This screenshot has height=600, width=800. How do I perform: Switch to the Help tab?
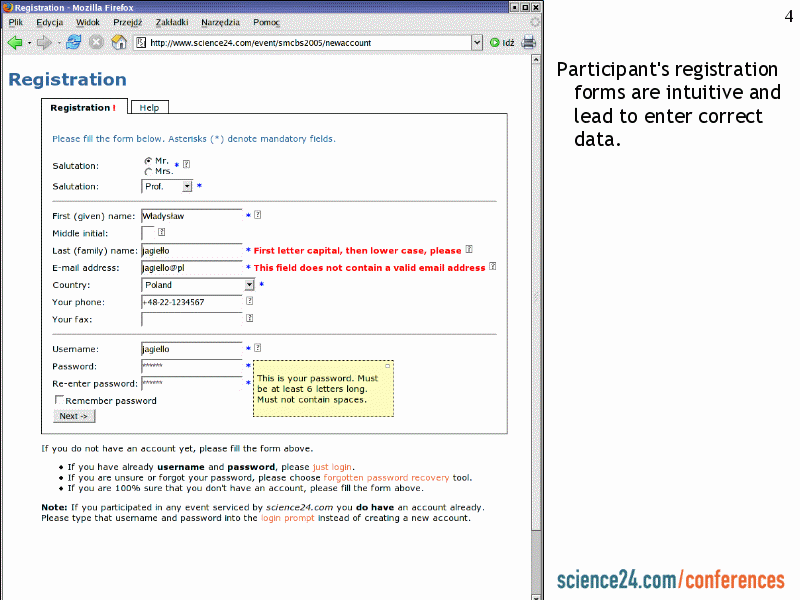149,107
